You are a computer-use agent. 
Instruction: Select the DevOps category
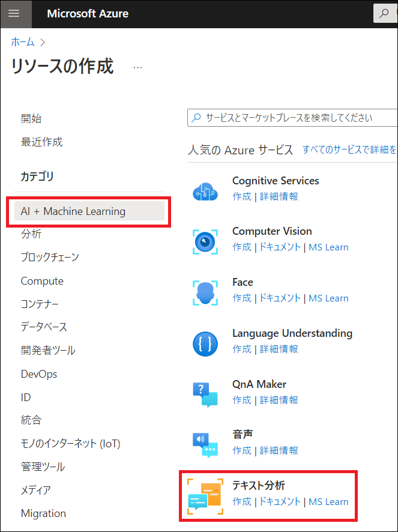pyautogui.click(x=38, y=374)
